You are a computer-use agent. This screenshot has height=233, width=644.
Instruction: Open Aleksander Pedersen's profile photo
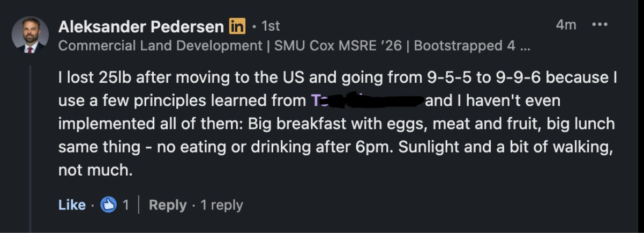30,35
